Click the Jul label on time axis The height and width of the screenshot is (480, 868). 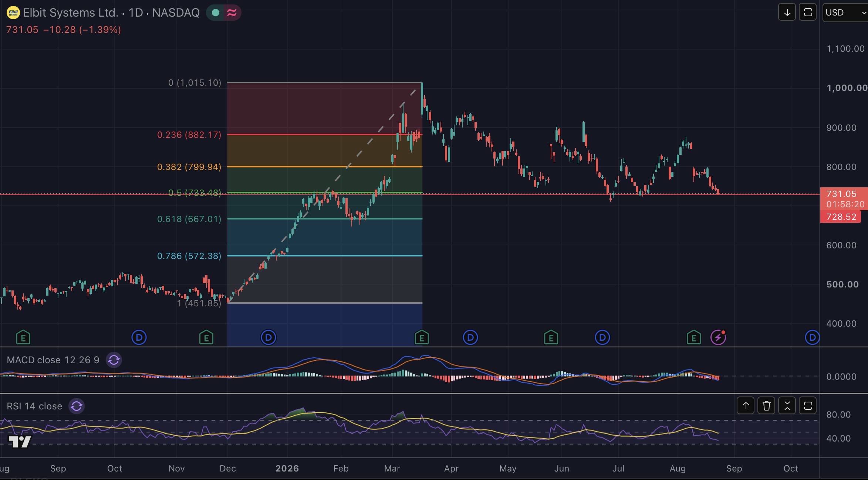[618, 469]
